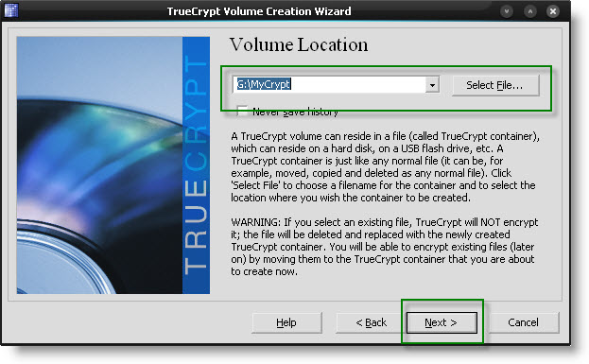Click the WARNING paragraph about existing files
This screenshot has width=589, height=364.
pos(385,247)
